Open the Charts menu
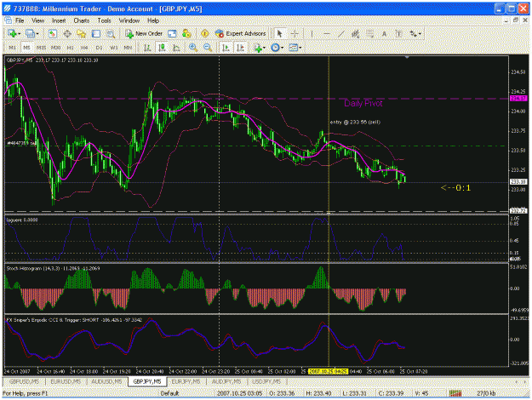The height and width of the screenshot is (400, 532). (82, 20)
